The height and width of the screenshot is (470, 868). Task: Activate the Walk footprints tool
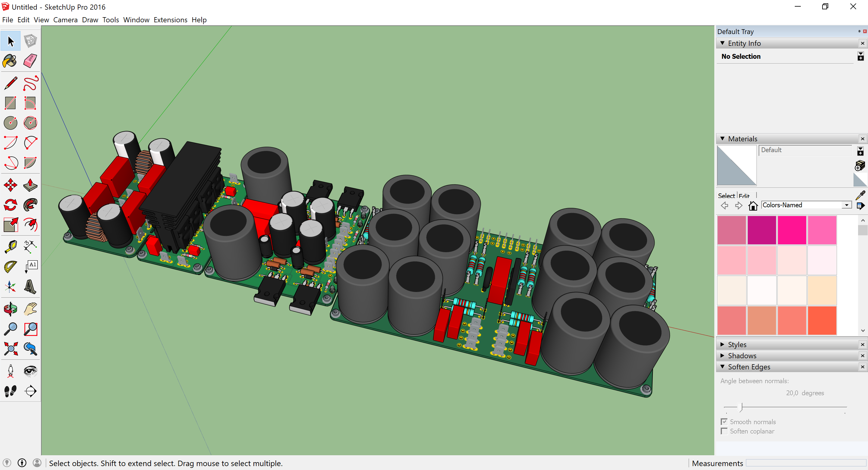(x=11, y=391)
